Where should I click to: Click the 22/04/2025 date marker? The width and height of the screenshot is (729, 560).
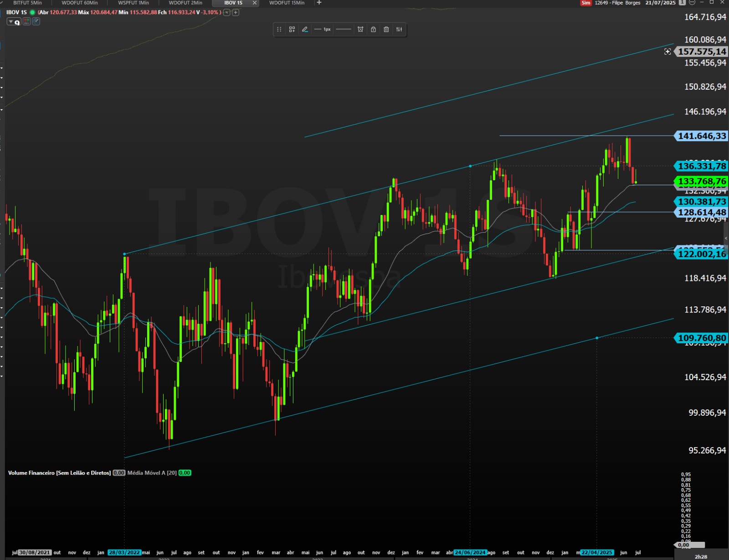coord(597,552)
